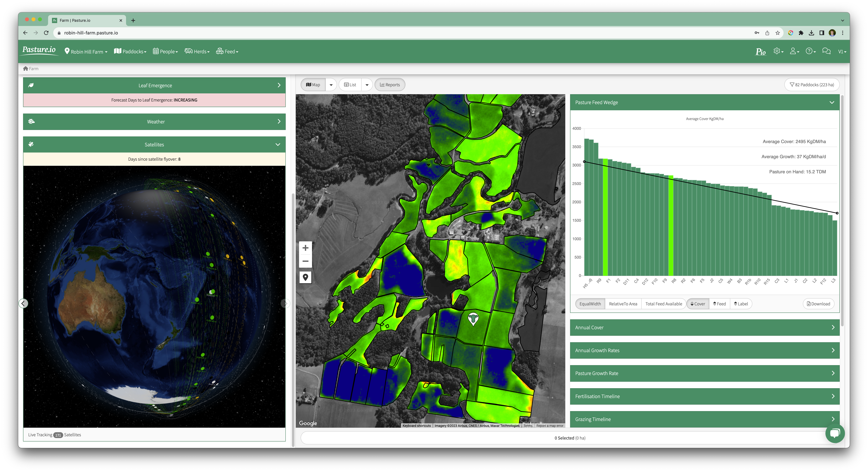Open the 82 Paddocks filter
The height and width of the screenshot is (472, 868).
tap(812, 85)
